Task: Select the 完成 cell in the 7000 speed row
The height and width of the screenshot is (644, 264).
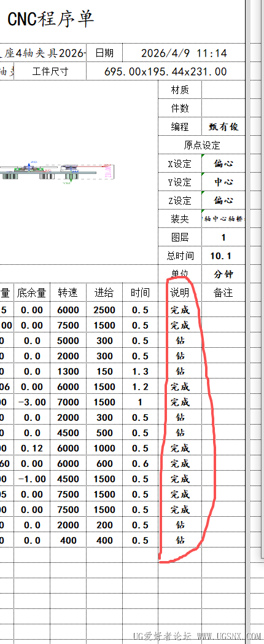Action: [180, 402]
